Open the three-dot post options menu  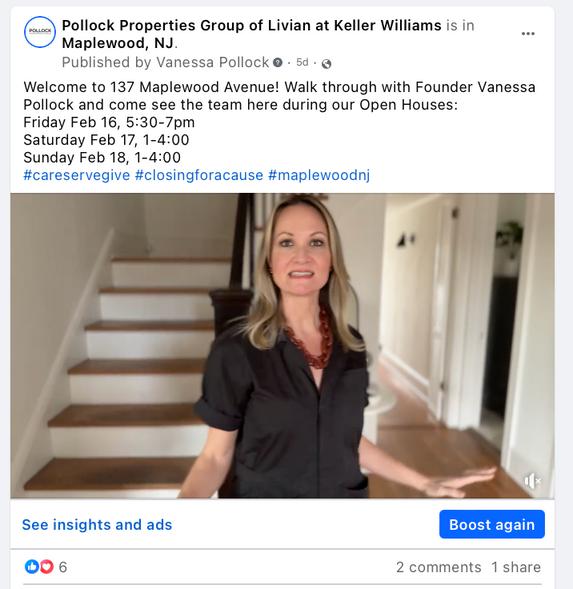528,34
